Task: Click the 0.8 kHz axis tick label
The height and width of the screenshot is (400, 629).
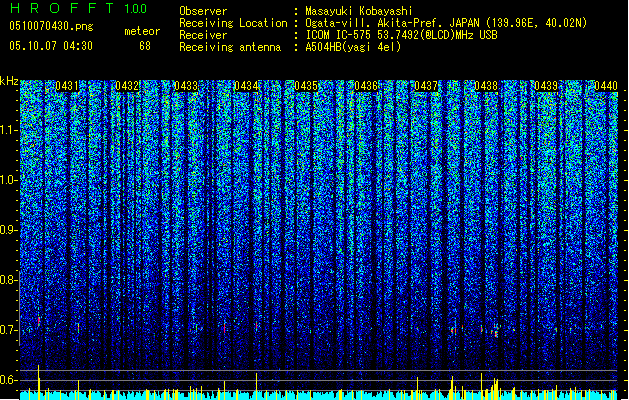Action: (x=8, y=280)
